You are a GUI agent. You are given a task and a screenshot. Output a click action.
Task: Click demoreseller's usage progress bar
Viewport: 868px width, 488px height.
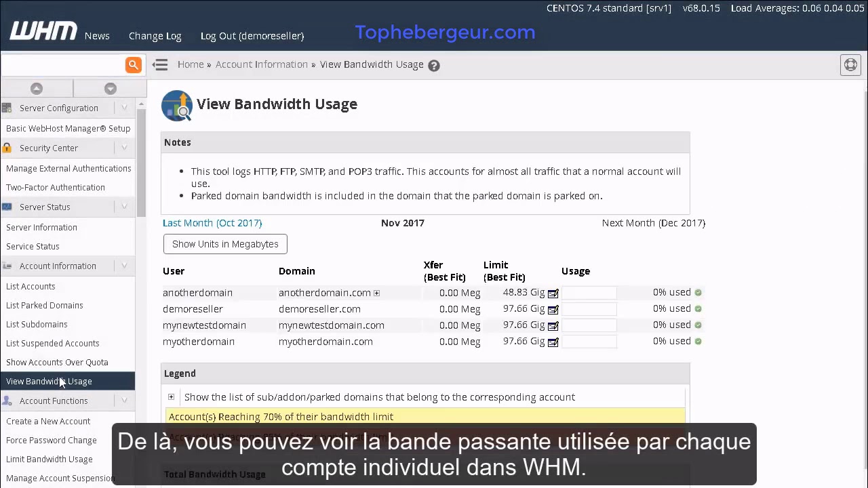point(589,309)
